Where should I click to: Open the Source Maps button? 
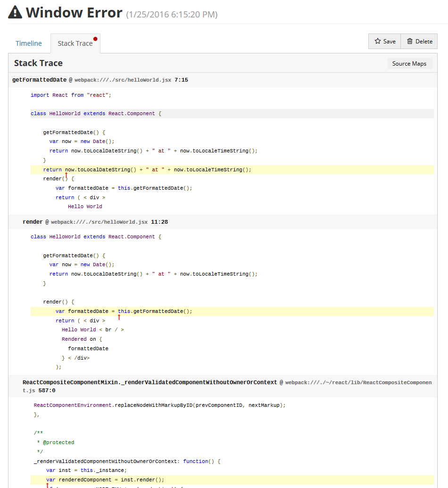click(x=409, y=64)
